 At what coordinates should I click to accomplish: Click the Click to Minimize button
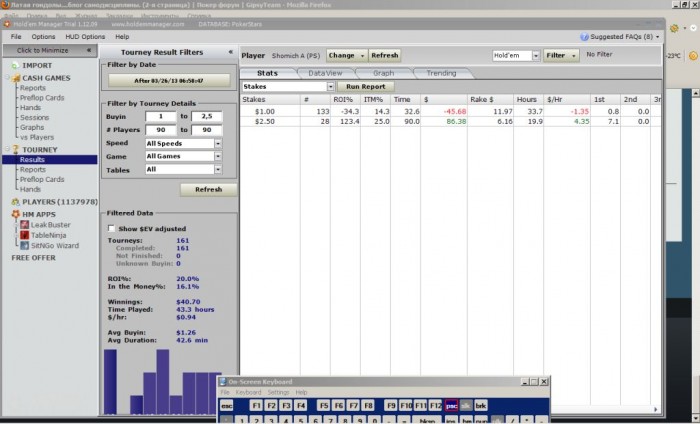50,50
